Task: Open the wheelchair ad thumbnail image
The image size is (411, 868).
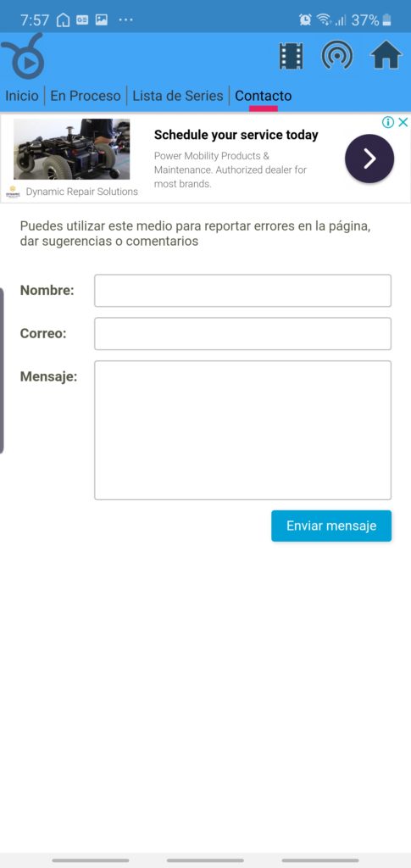Action: click(72, 149)
